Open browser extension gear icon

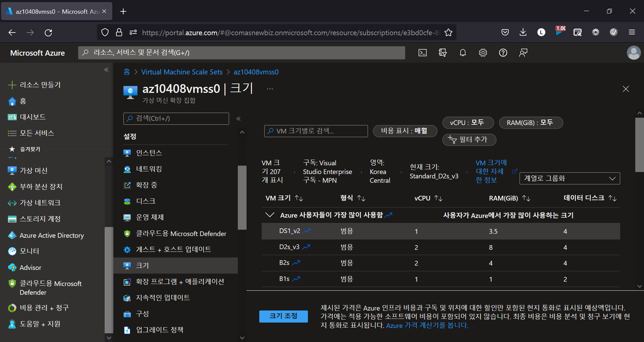pos(596,32)
